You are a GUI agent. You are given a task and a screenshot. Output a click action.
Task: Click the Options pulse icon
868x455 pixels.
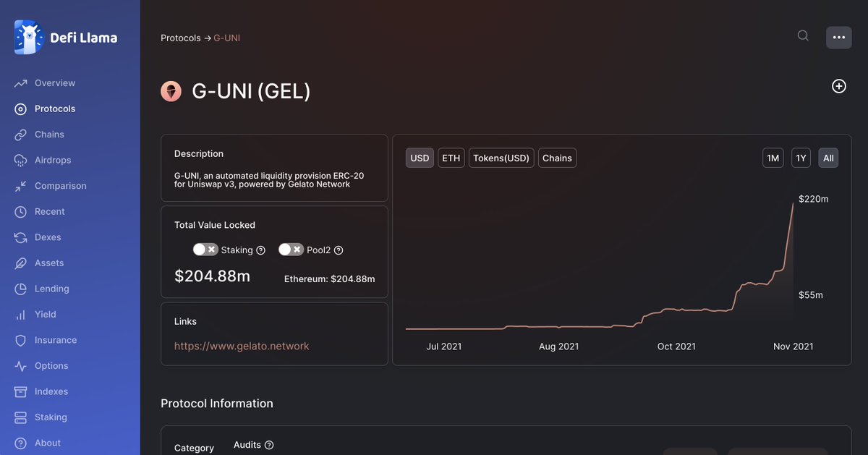click(20, 366)
